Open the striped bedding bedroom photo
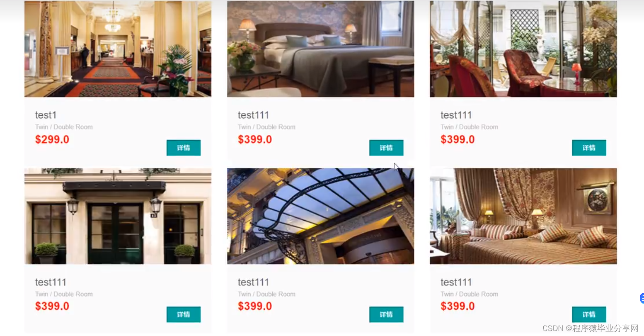Screen dimensions: 644x336 tap(523, 216)
